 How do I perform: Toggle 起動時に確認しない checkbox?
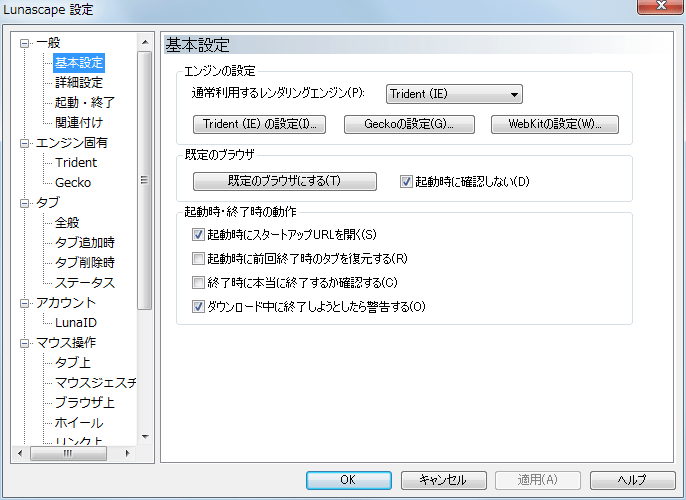[406, 181]
